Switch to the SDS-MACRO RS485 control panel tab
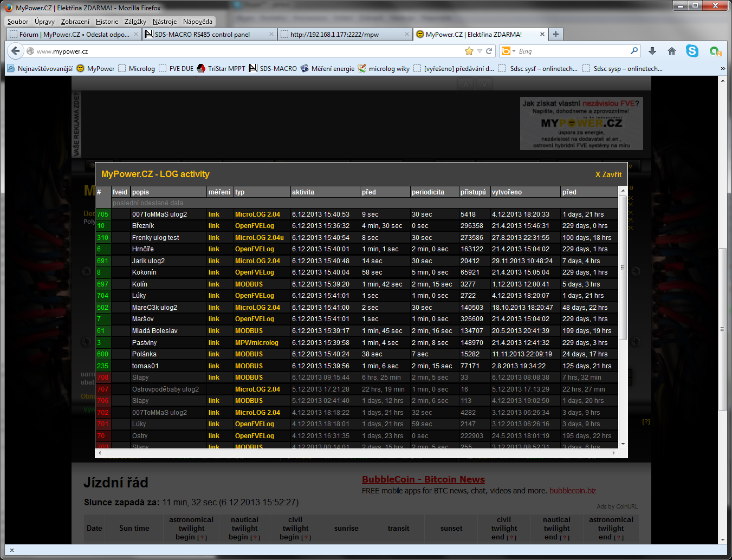The width and height of the screenshot is (732, 560). pyautogui.click(x=210, y=34)
